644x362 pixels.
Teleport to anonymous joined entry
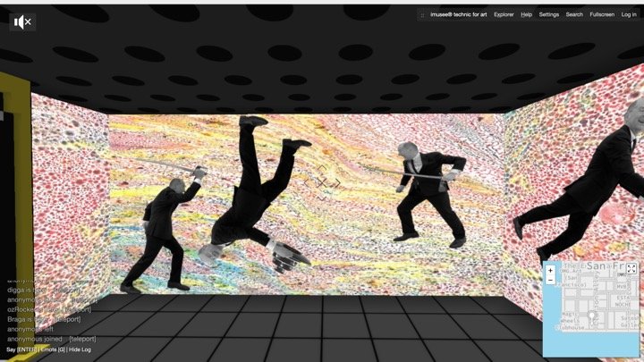[x=82, y=339]
